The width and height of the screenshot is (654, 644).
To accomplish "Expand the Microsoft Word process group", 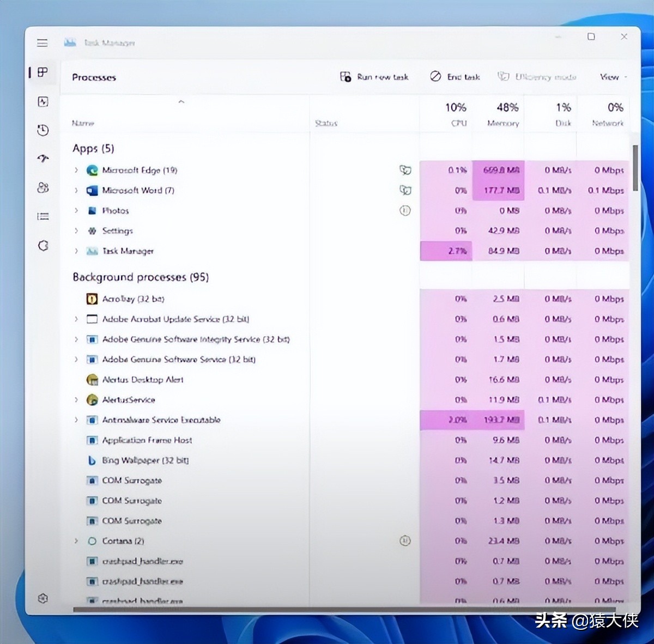I will point(76,190).
